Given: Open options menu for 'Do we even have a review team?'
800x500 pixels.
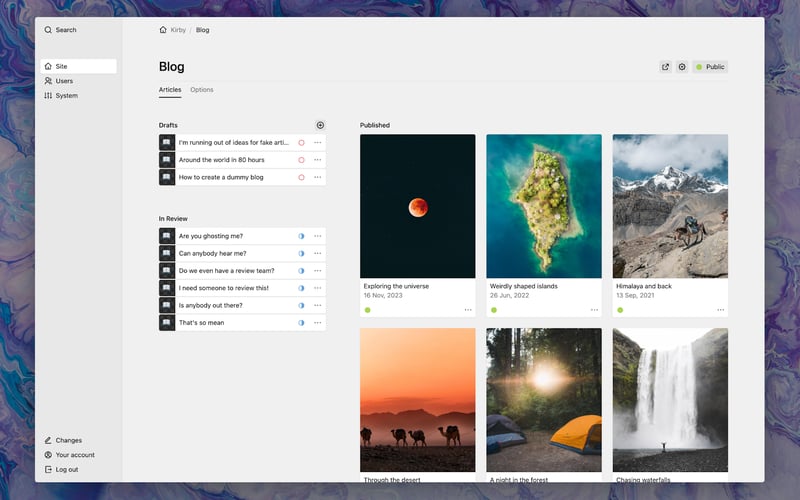Looking at the screenshot, I should point(318,271).
